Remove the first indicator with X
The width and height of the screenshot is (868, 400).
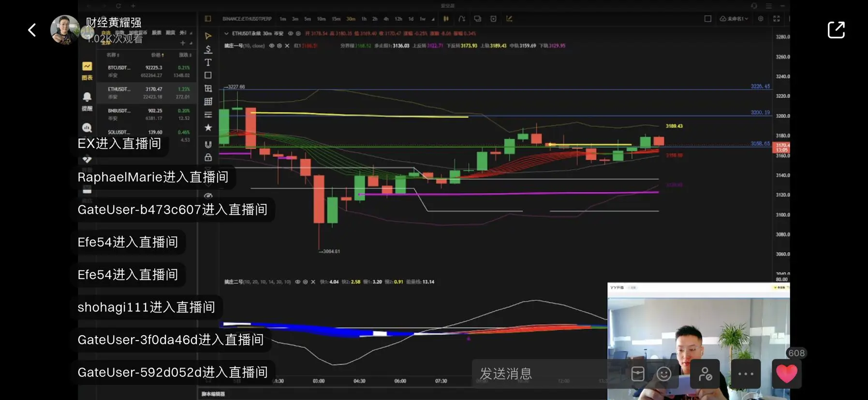point(287,46)
